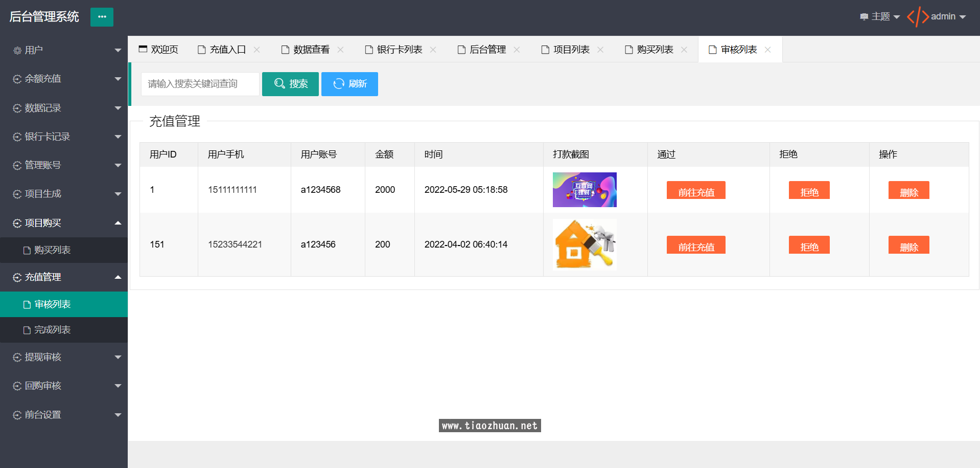Switch to the 欢迎页 tab
The image size is (980, 468).
pyautogui.click(x=158, y=50)
